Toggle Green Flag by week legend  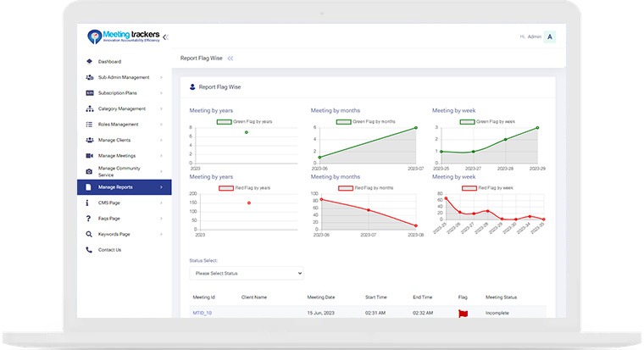click(487, 121)
